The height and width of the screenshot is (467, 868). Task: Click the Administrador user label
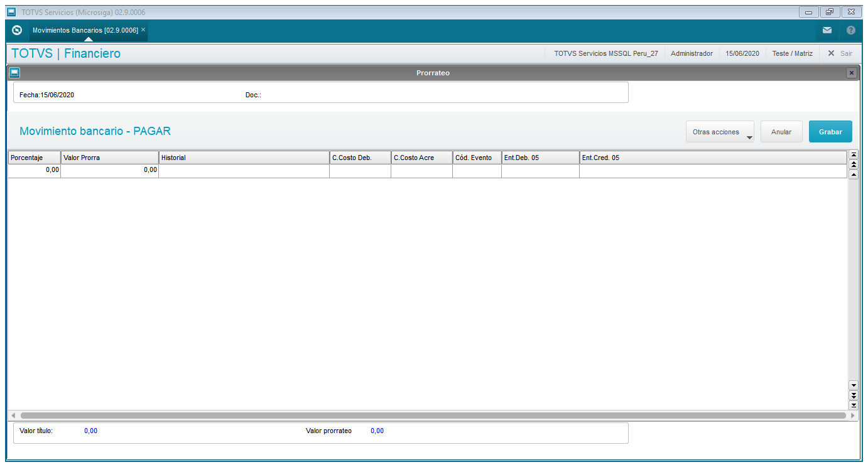[x=692, y=53]
